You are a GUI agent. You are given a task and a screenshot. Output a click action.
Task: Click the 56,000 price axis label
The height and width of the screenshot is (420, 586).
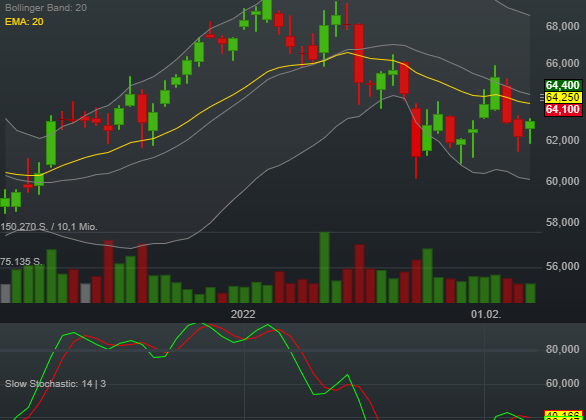pyautogui.click(x=562, y=266)
